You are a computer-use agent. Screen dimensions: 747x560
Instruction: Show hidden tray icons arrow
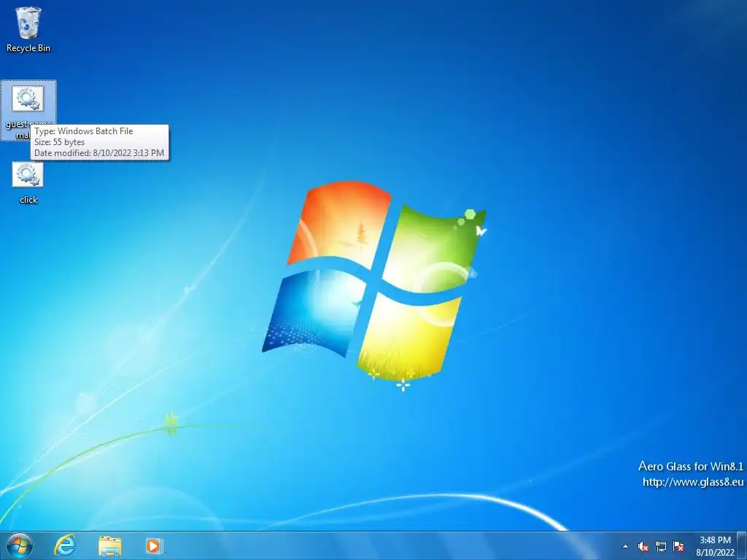pos(625,546)
